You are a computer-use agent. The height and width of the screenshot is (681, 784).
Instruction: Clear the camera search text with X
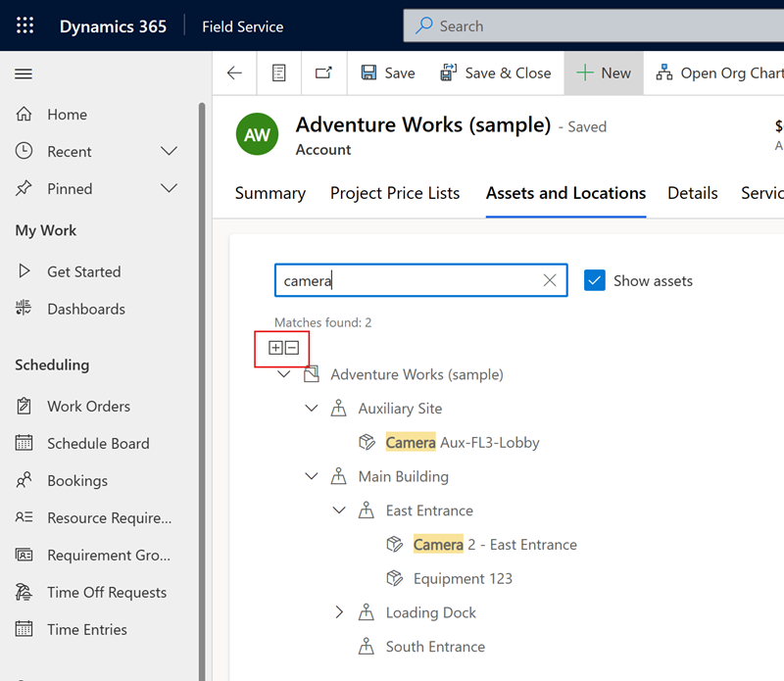coord(550,281)
